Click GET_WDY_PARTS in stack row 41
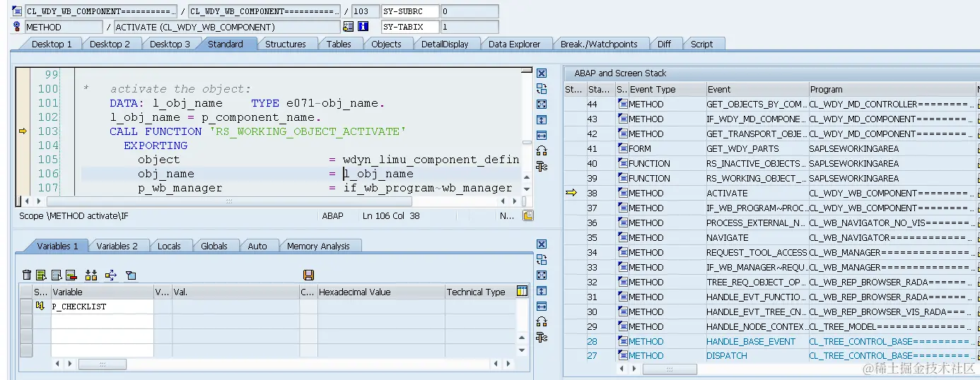This screenshot has height=380, width=980. 742,148
